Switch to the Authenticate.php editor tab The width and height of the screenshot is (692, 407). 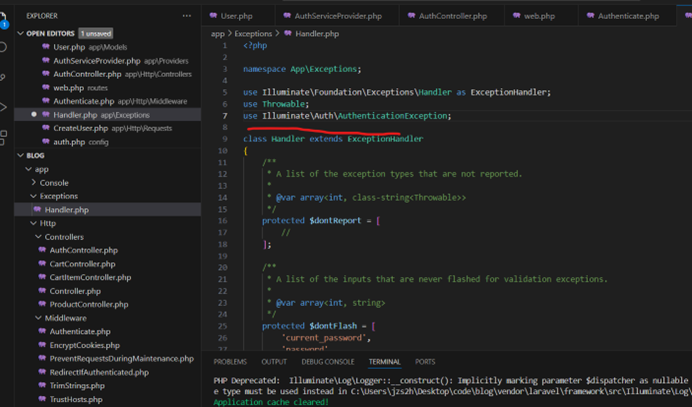pos(627,16)
